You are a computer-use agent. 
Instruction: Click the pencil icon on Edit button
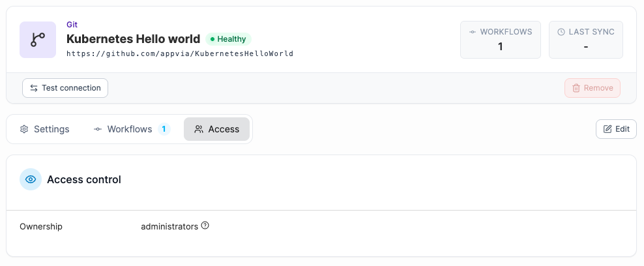(x=607, y=129)
